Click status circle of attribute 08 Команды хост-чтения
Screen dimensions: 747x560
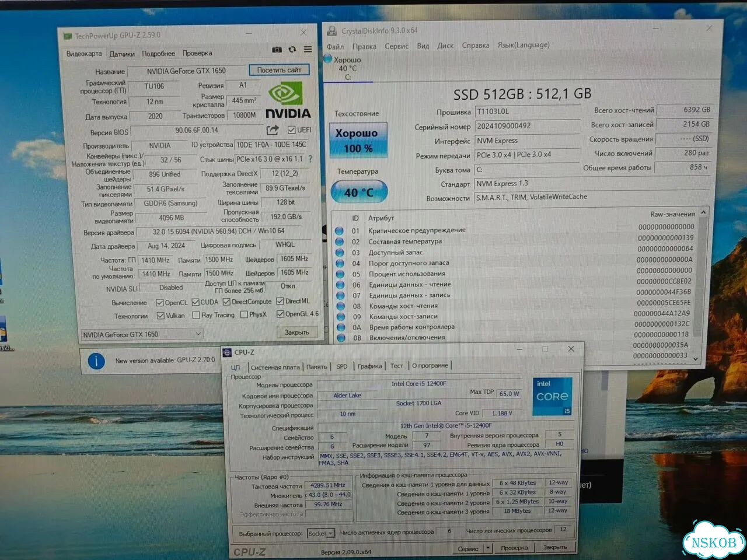coord(340,306)
